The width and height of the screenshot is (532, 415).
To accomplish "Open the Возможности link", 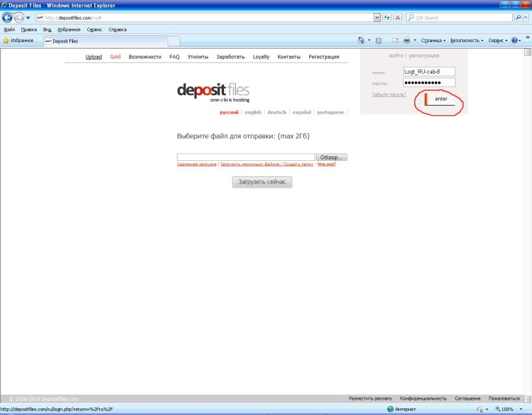I will click(x=145, y=57).
